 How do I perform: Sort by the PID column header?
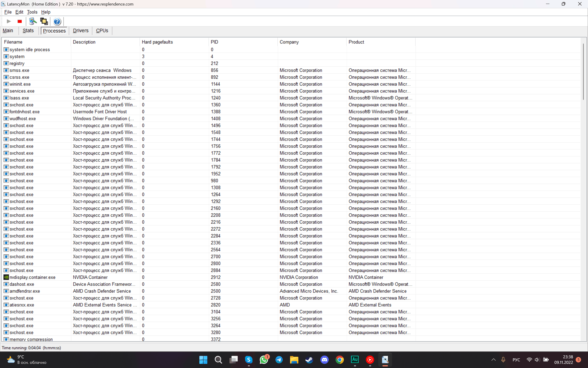pos(243,42)
